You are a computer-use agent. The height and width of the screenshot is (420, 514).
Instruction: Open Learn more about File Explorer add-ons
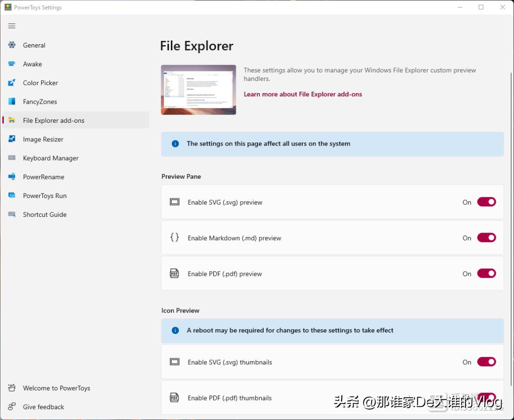tap(303, 94)
